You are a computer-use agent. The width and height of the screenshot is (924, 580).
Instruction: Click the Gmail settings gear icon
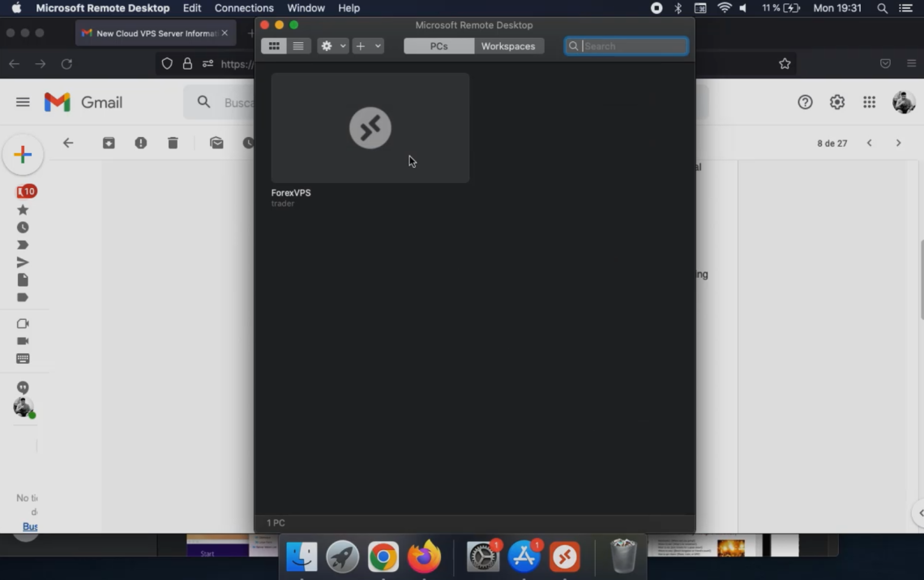(x=836, y=102)
